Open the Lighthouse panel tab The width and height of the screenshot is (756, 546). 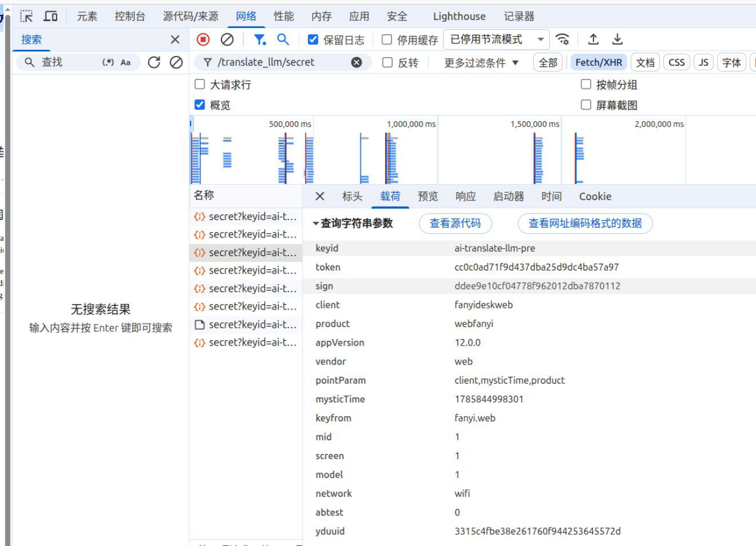[459, 17]
